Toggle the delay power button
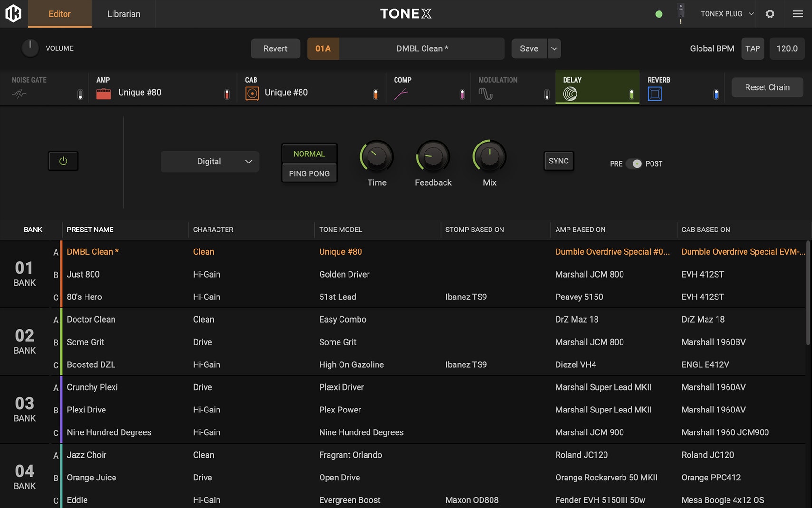Screen dimensions: 812x508 pos(63,161)
